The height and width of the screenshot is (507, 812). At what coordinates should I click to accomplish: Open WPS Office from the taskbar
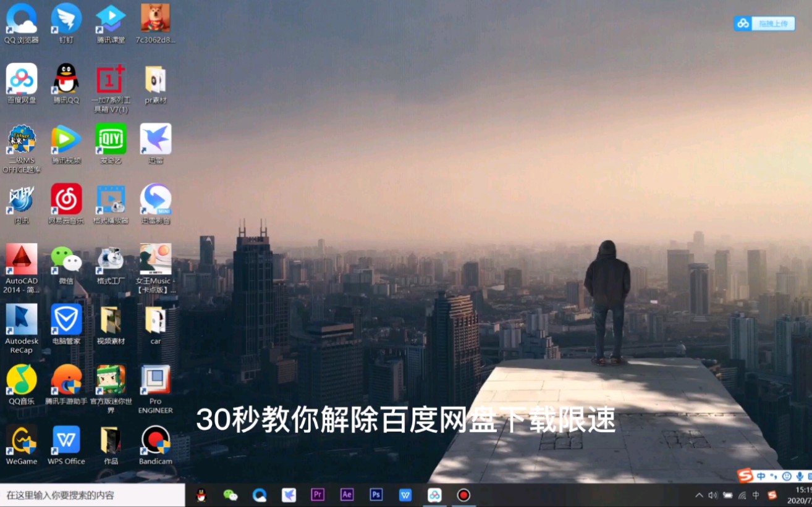405,495
